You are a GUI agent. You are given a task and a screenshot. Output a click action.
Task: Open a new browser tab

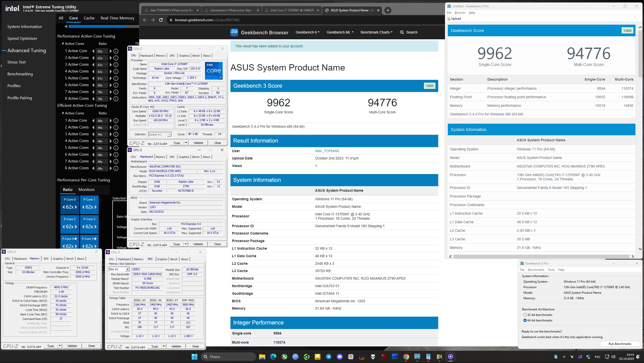[388, 10]
